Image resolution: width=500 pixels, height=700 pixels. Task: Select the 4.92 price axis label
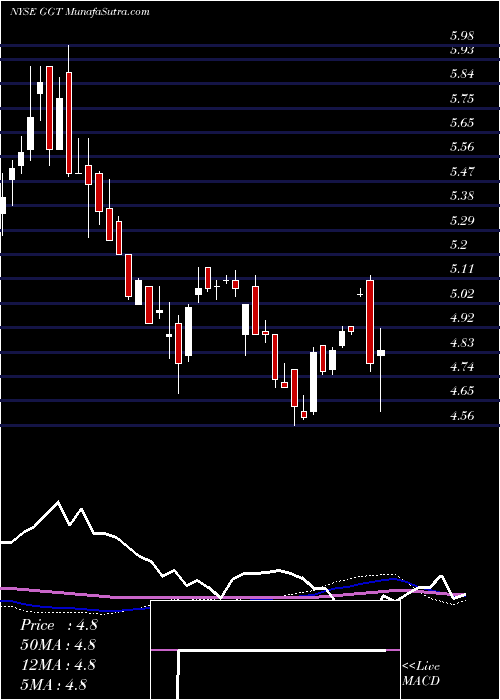pos(462,318)
